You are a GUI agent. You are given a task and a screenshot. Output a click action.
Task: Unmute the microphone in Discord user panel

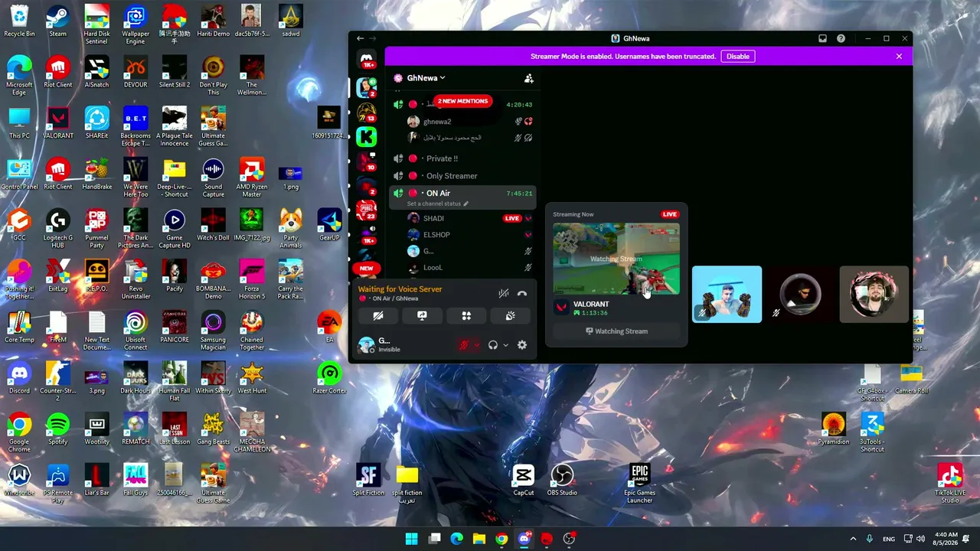click(463, 345)
